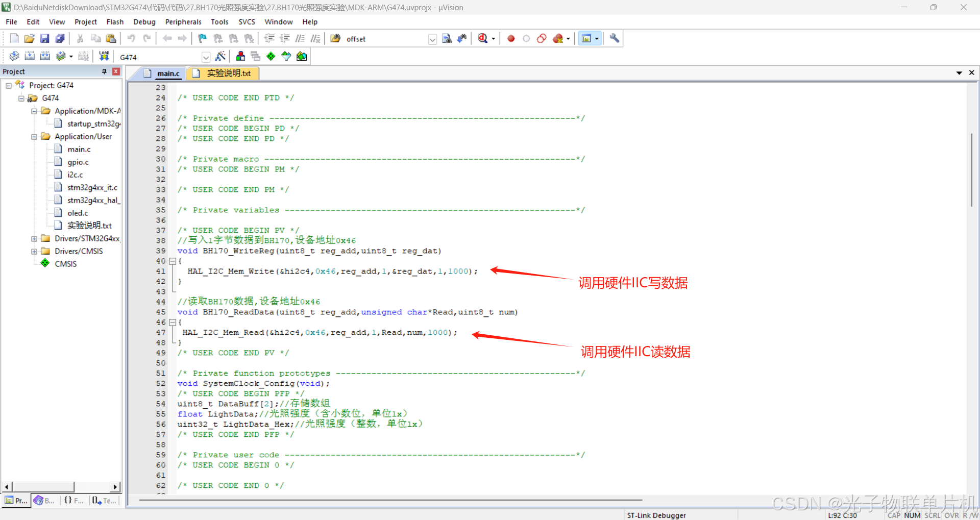980x520 pixels.
Task: Close the active editor tab with X
Action: (x=972, y=73)
